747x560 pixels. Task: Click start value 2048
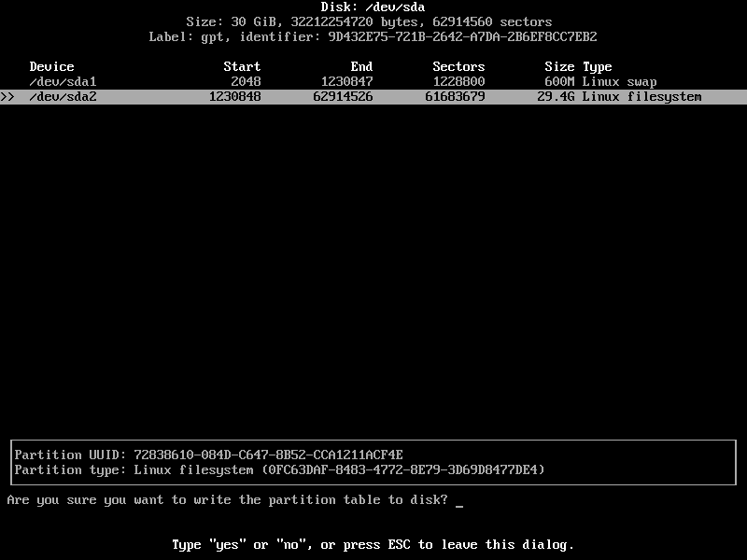coord(246,82)
